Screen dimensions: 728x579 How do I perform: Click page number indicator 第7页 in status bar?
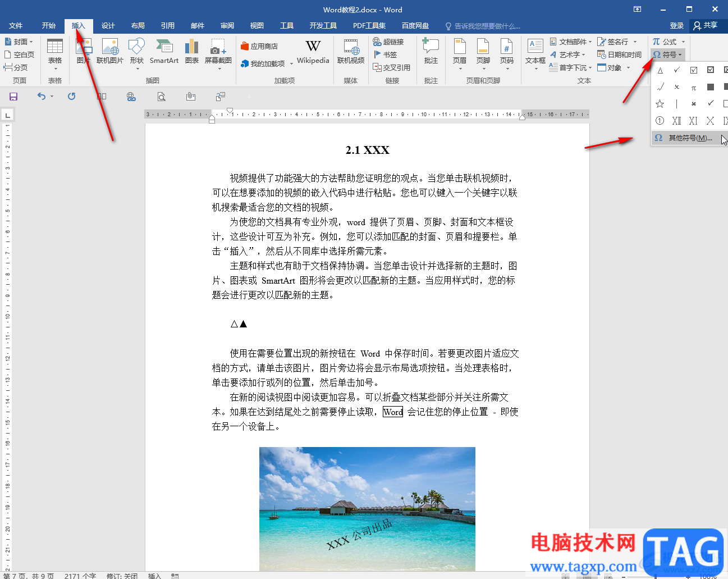pyautogui.click(x=29, y=576)
